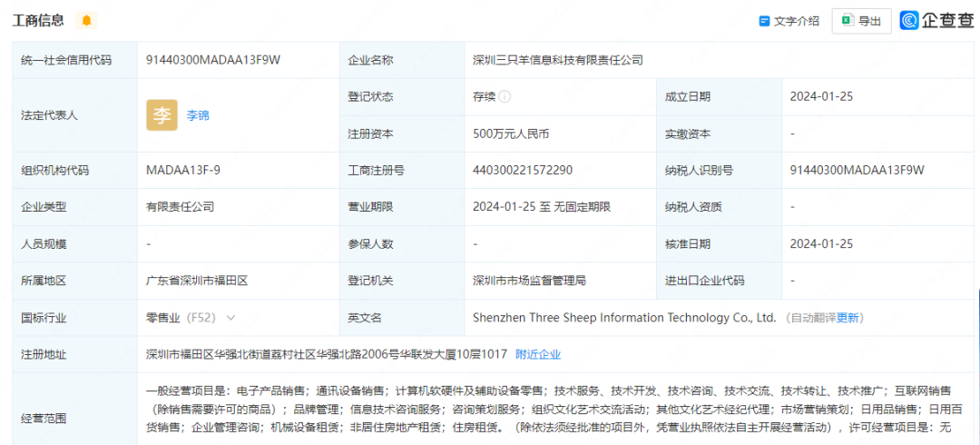Select the registered address text

326,355
